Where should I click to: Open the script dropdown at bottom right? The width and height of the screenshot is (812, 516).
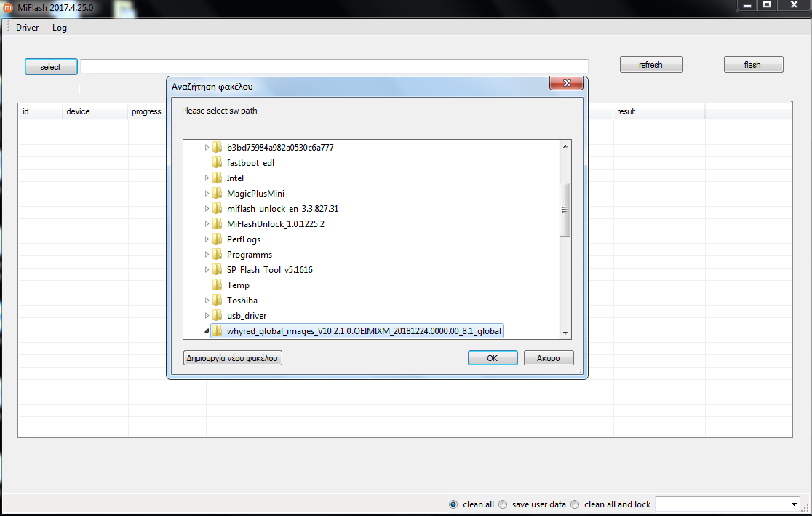(x=794, y=504)
